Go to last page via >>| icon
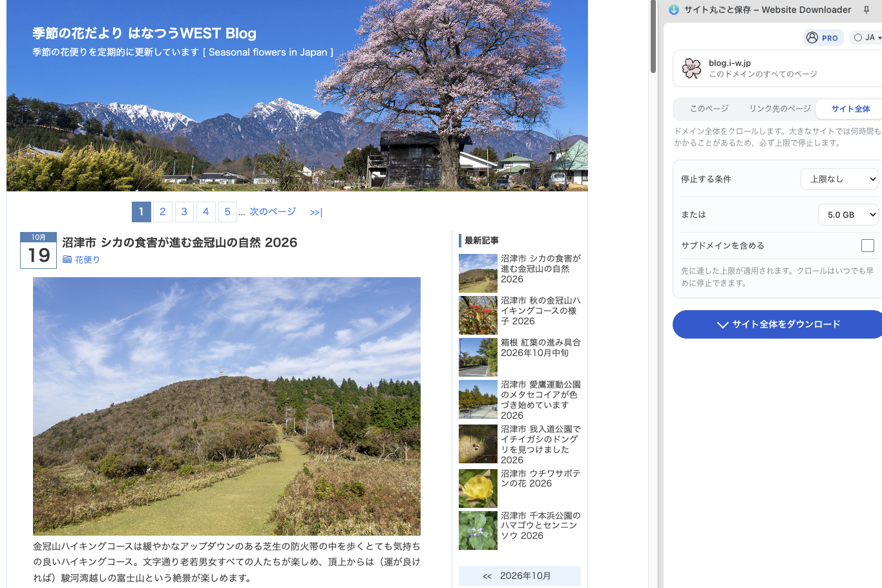The image size is (882, 588). pos(316,212)
